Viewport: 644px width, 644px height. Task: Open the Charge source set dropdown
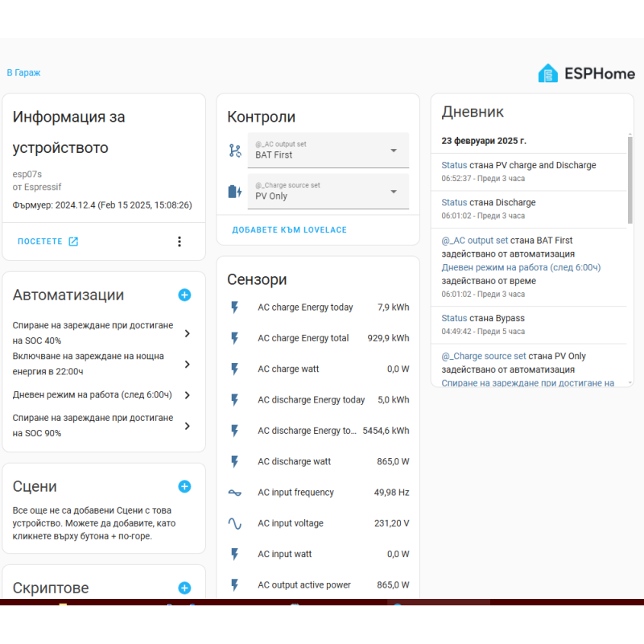tap(328, 191)
